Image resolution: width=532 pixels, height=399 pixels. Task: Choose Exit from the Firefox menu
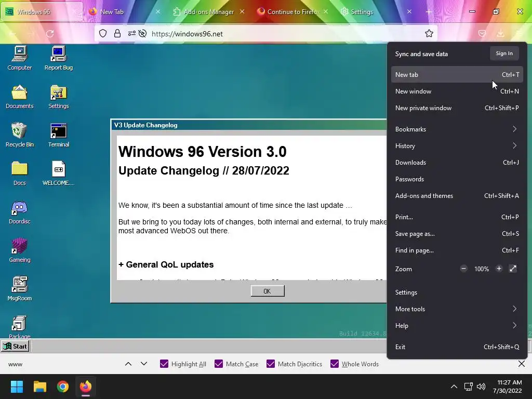coord(457,347)
